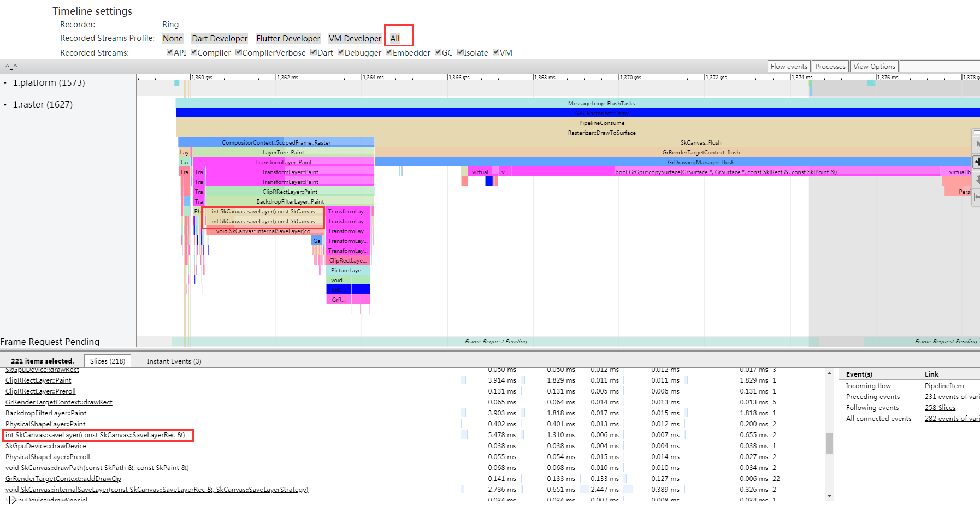Viewport: 980px width, 506px height.
Task: Toggle the Isolate stream checkbox
Action: (x=461, y=52)
